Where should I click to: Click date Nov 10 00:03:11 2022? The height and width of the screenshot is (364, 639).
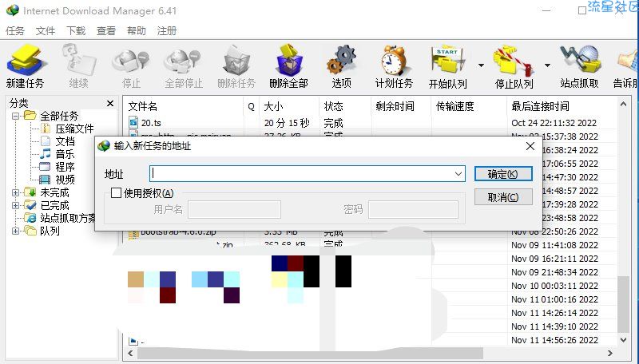pyautogui.click(x=554, y=286)
